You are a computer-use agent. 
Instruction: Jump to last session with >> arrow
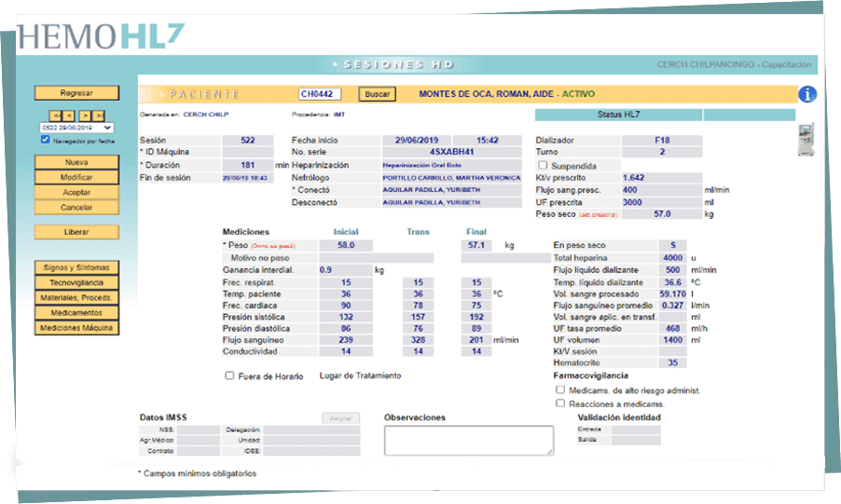point(98,116)
